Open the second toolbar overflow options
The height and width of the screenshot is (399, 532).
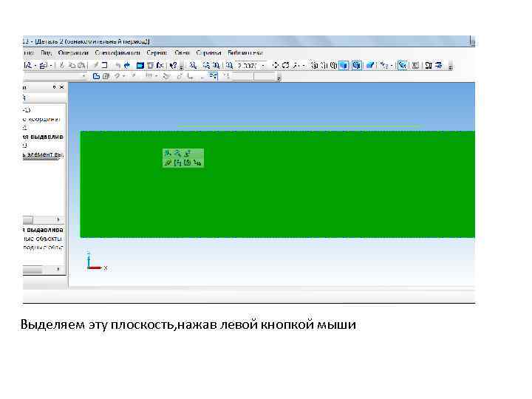tap(279, 78)
